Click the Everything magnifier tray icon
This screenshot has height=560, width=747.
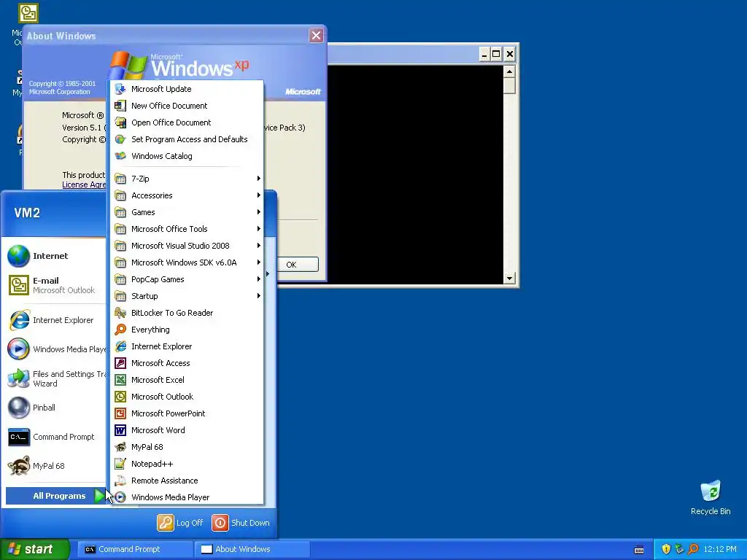coord(693,549)
